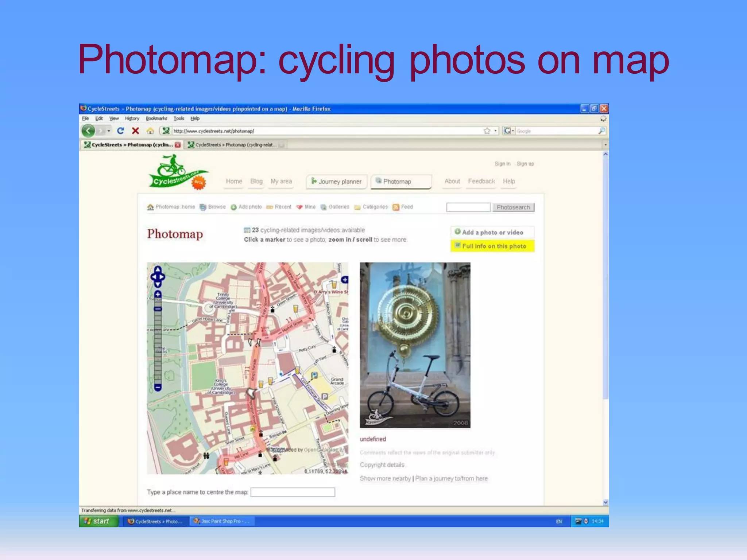Switch to the second CycleStreets Photomap tab

click(235, 145)
